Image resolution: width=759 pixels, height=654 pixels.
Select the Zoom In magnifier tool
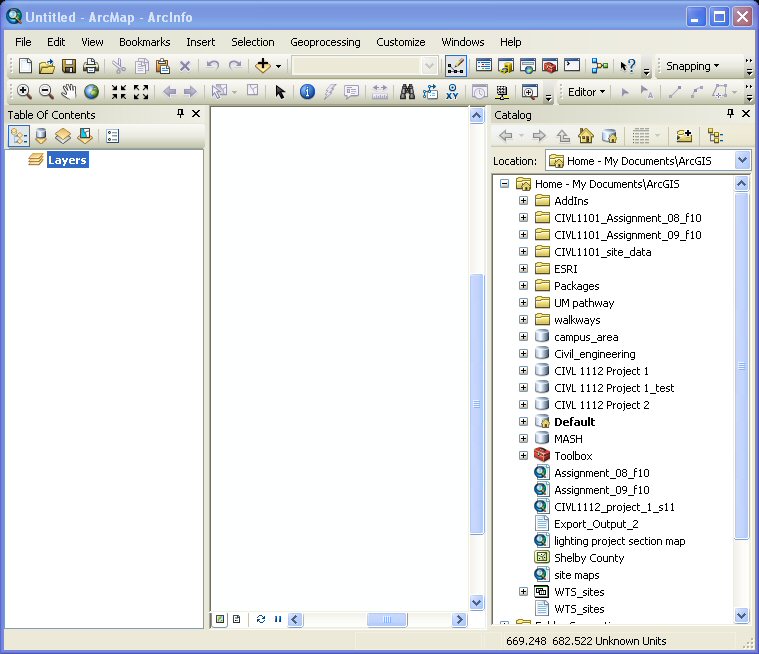[24, 91]
